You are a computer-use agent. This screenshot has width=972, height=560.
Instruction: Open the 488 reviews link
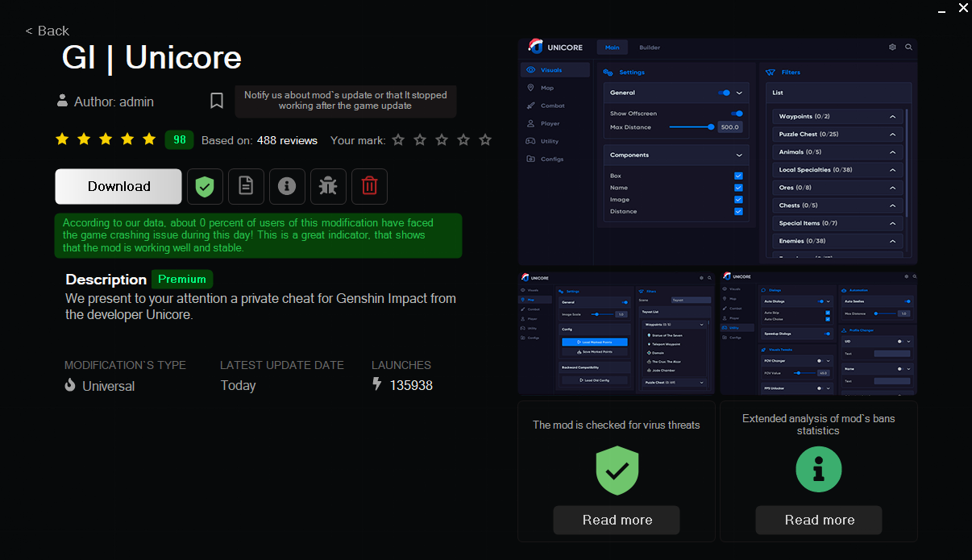tap(287, 140)
